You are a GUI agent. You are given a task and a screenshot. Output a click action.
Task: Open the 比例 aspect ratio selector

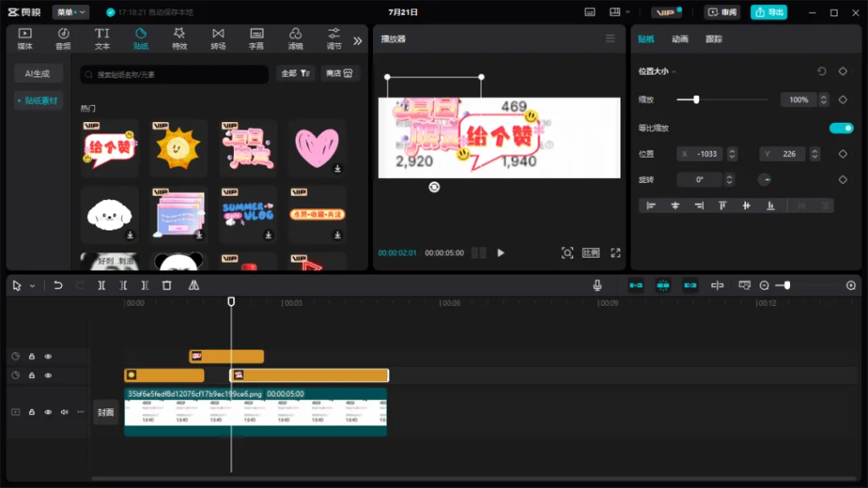tap(591, 252)
